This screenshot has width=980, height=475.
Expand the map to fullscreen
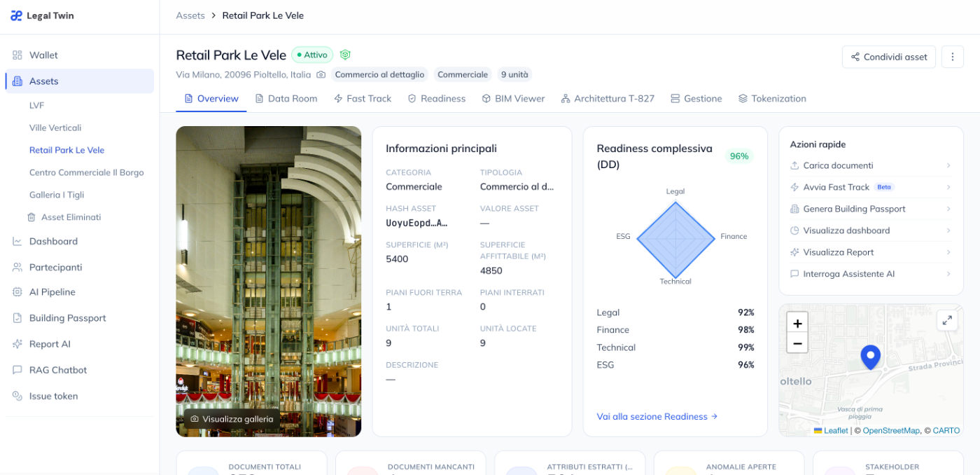tap(947, 320)
